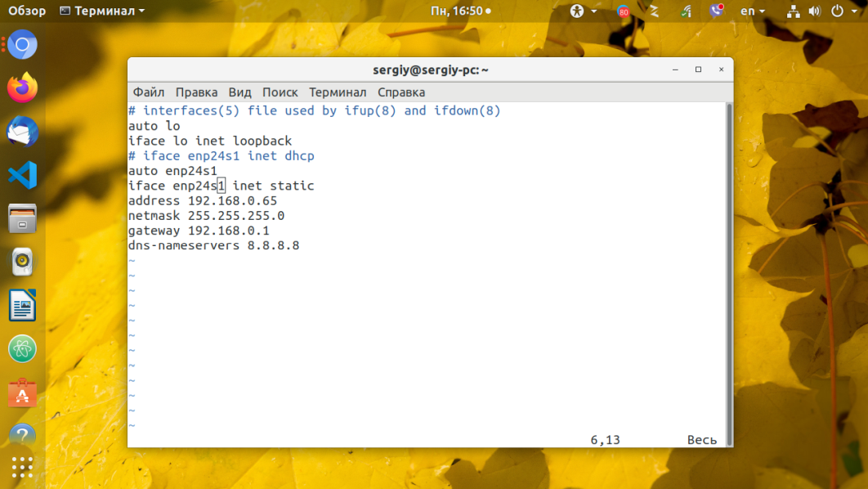Open the Справка menu

pos(401,92)
